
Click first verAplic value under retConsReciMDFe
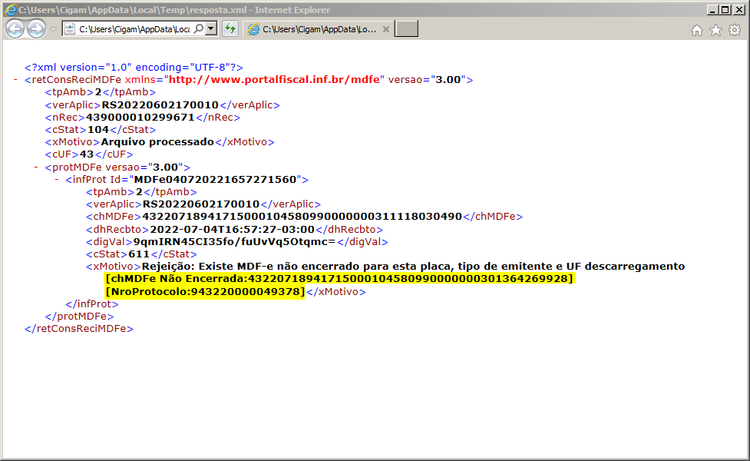click(x=160, y=105)
